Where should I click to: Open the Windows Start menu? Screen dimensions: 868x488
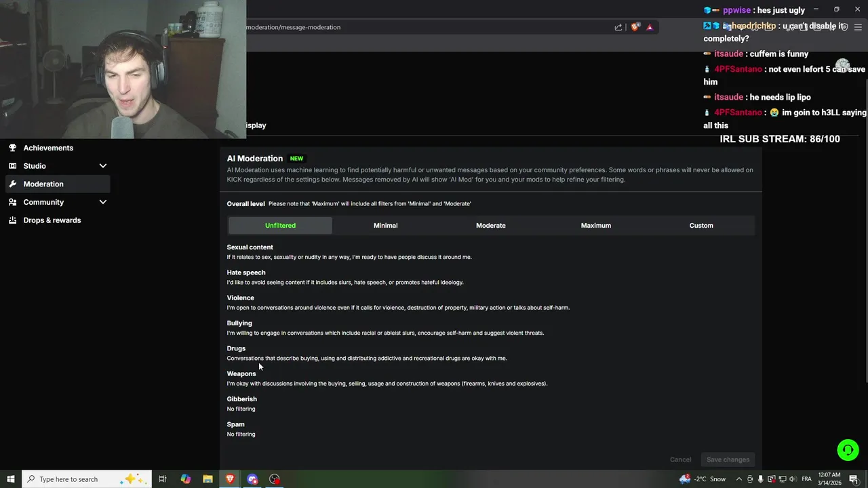pos(11,479)
